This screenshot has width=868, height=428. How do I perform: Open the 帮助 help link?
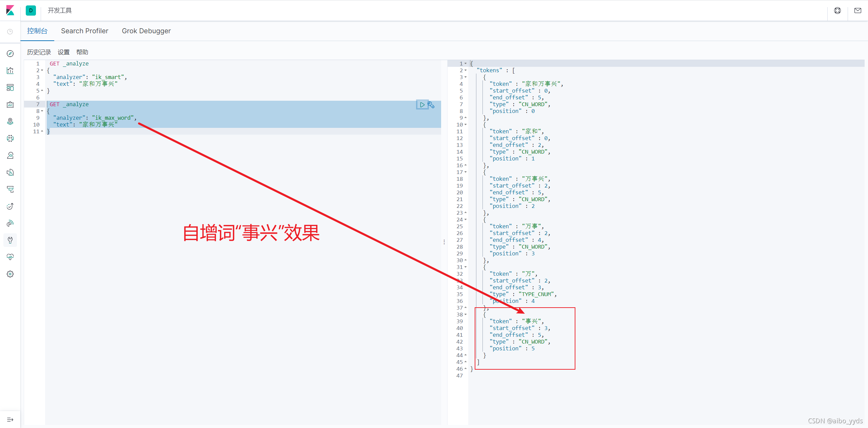click(x=82, y=52)
